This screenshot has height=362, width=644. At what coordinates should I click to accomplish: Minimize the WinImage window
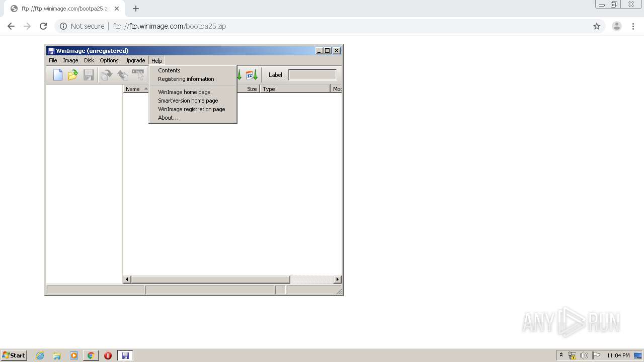[x=319, y=51]
